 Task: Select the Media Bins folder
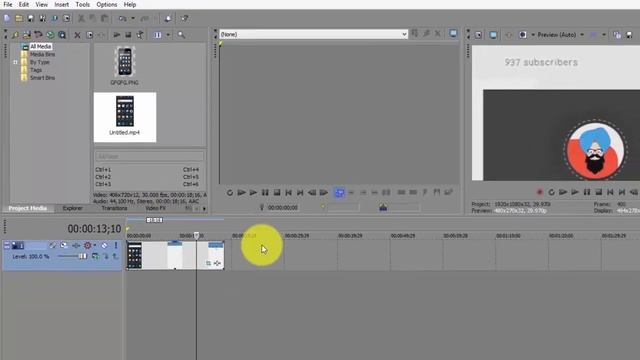[x=42, y=54]
